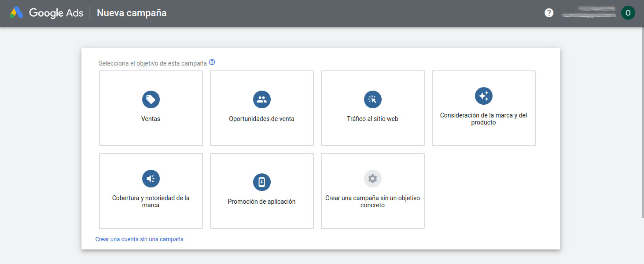Follow the Crear una cuenta sin una campaña link
Image resolution: width=644 pixels, height=264 pixels.
tap(140, 239)
